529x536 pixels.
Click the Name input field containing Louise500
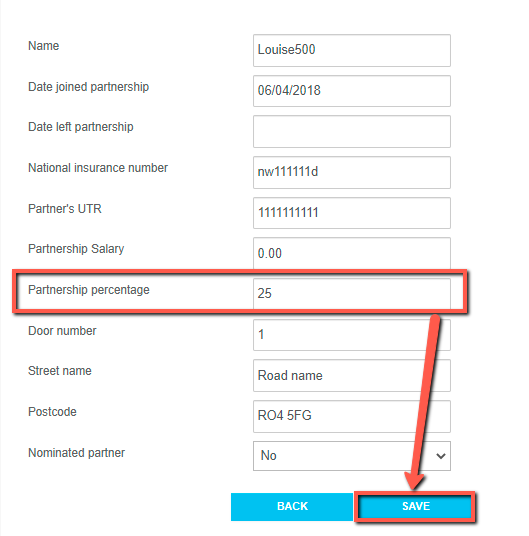[352, 50]
